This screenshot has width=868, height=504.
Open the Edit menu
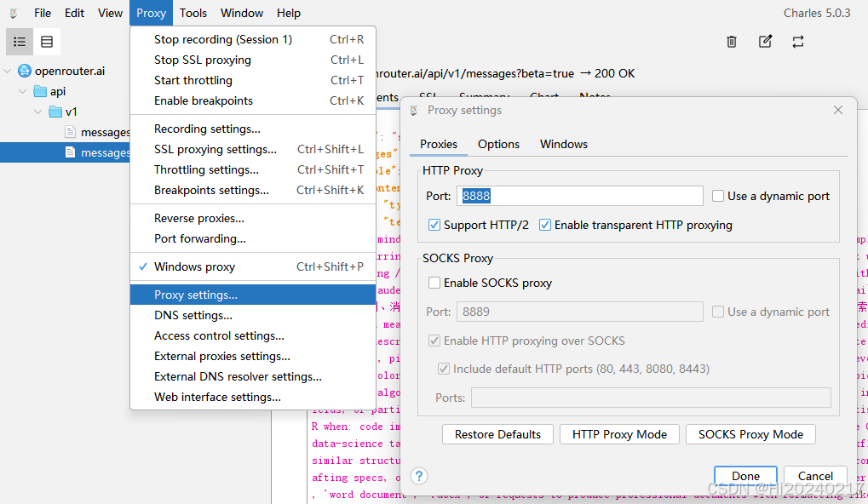(74, 13)
